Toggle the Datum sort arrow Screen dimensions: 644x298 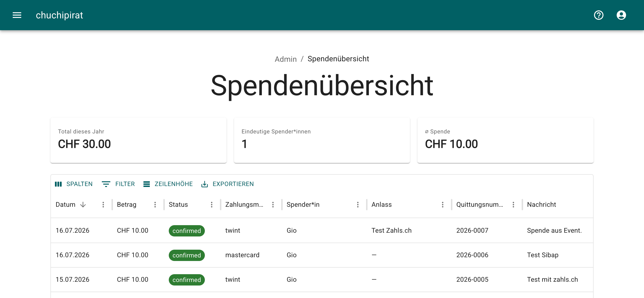tap(83, 205)
